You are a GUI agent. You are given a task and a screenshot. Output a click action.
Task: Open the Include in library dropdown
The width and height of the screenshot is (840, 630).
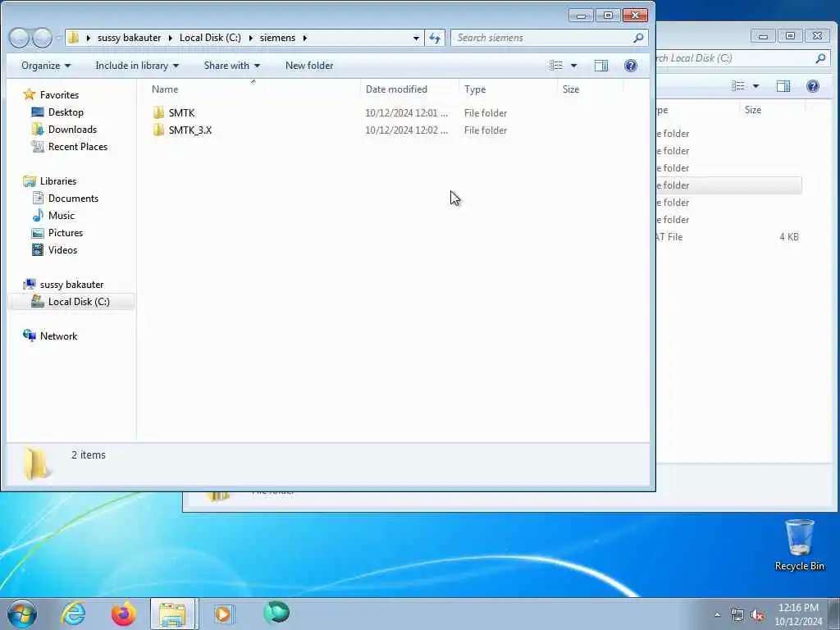[x=137, y=66]
